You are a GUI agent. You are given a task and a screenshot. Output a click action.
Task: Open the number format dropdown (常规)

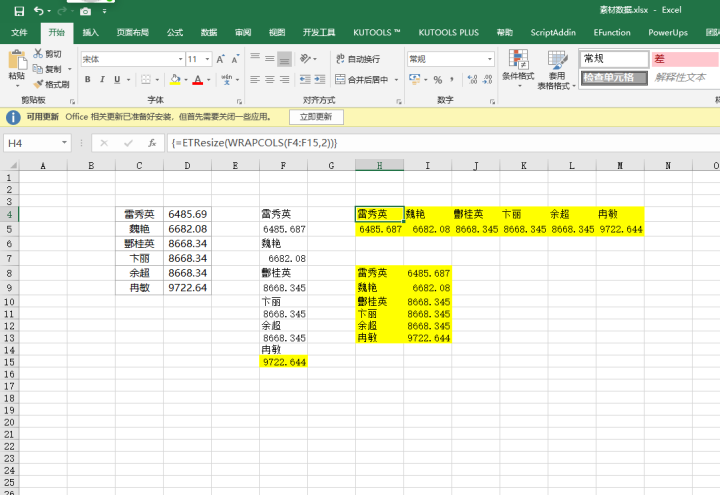coord(489,59)
